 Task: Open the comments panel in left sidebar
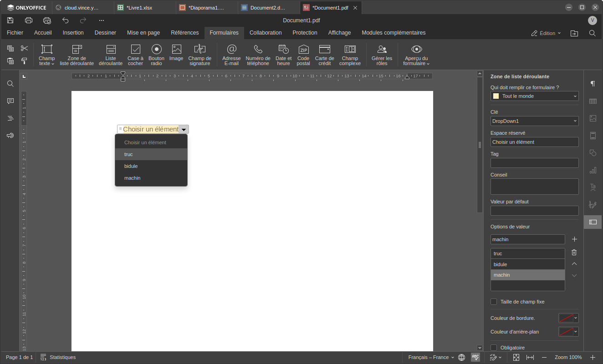tap(10, 101)
